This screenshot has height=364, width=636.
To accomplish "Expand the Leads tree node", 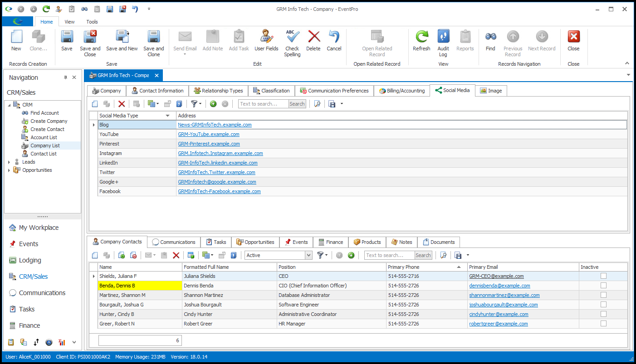I will point(9,162).
